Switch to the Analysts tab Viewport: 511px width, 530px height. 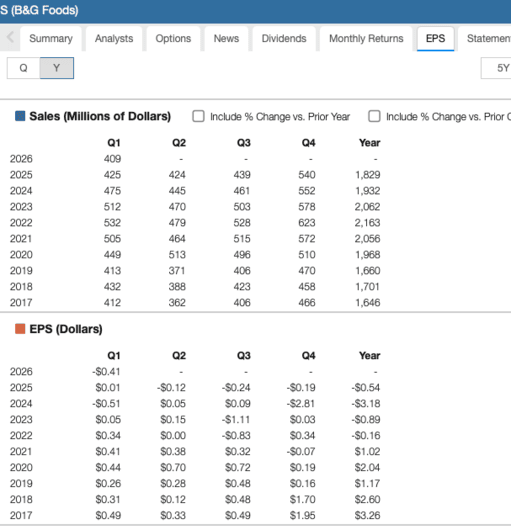114,39
